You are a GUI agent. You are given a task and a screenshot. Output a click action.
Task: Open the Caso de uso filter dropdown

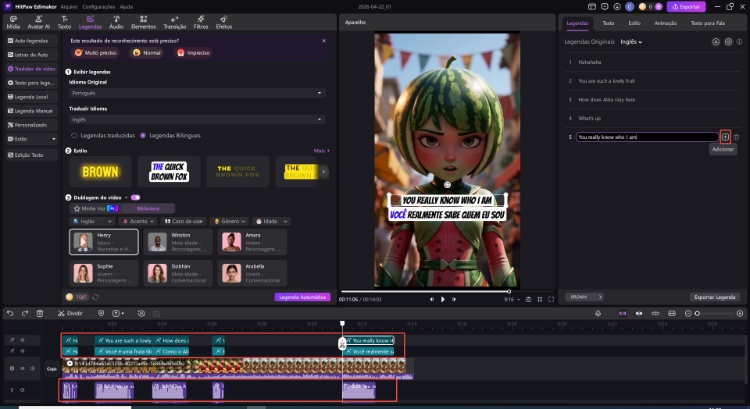(x=184, y=221)
